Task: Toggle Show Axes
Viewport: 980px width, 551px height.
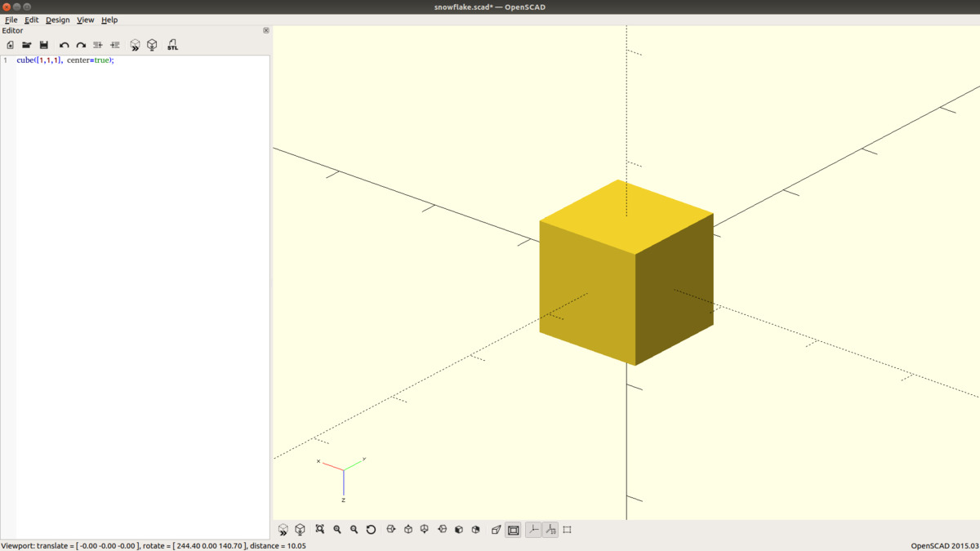Action: [533, 530]
